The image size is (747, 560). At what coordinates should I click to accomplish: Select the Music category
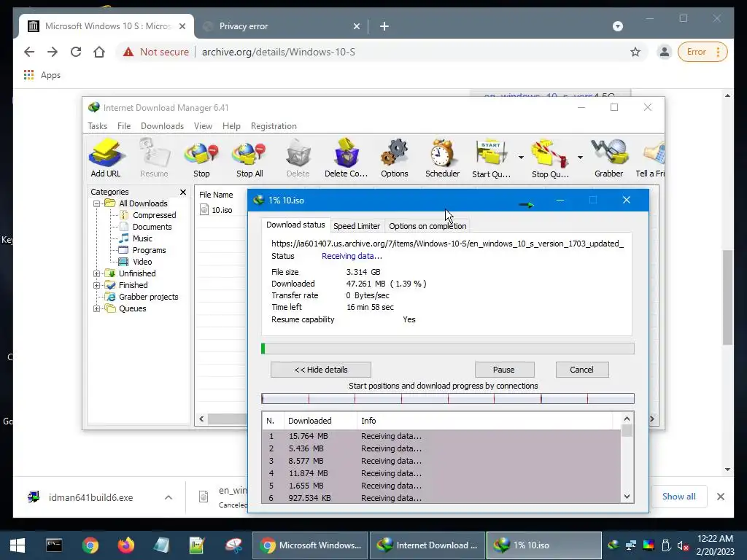click(x=142, y=238)
